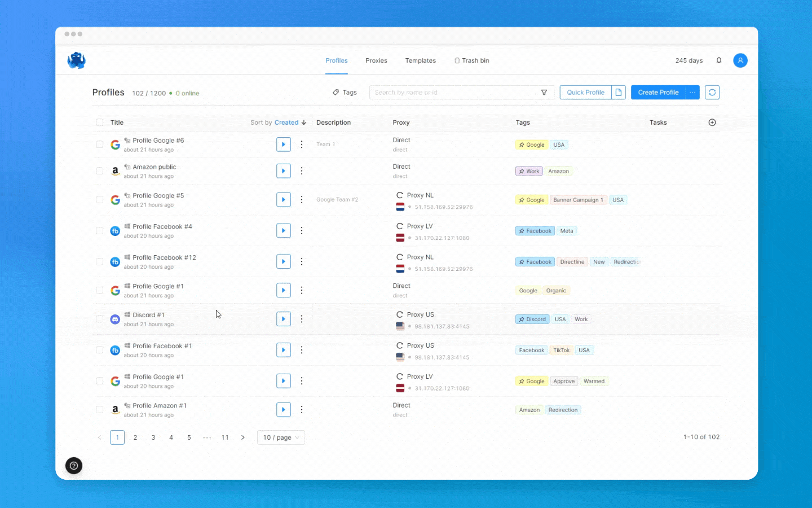Toggle the Sort by Created order arrow
This screenshot has width=812, height=508.
click(x=303, y=122)
